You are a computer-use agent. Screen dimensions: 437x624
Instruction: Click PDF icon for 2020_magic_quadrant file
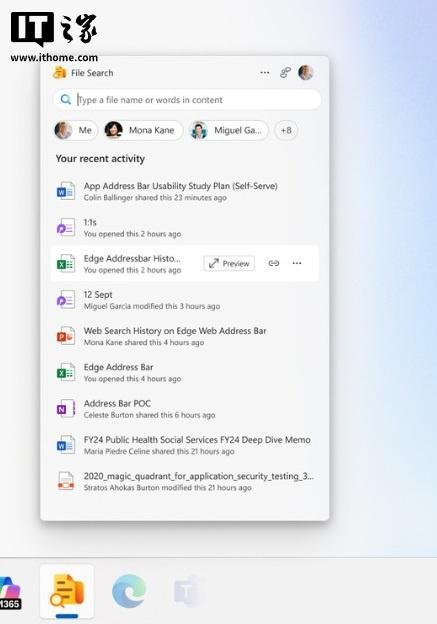(x=66, y=481)
